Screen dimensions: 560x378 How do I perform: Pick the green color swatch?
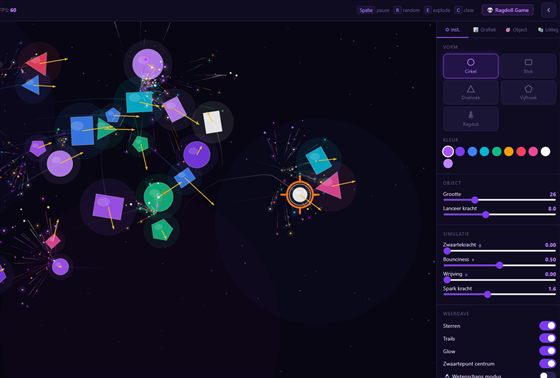click(x=496, y=151)
